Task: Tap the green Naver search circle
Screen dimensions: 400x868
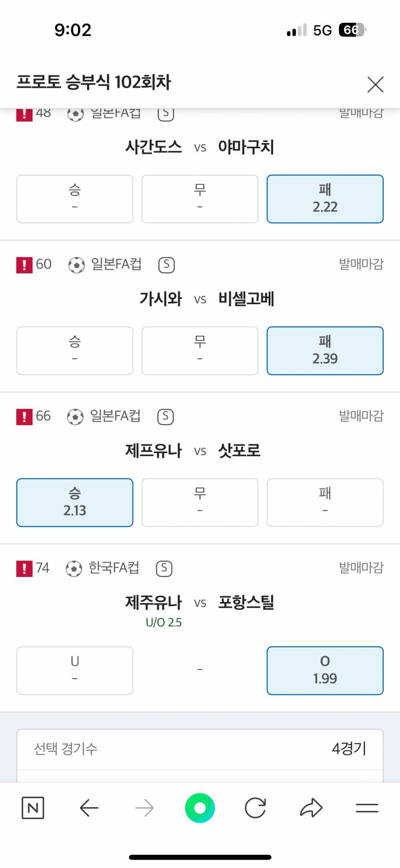Action: [200, 808]
